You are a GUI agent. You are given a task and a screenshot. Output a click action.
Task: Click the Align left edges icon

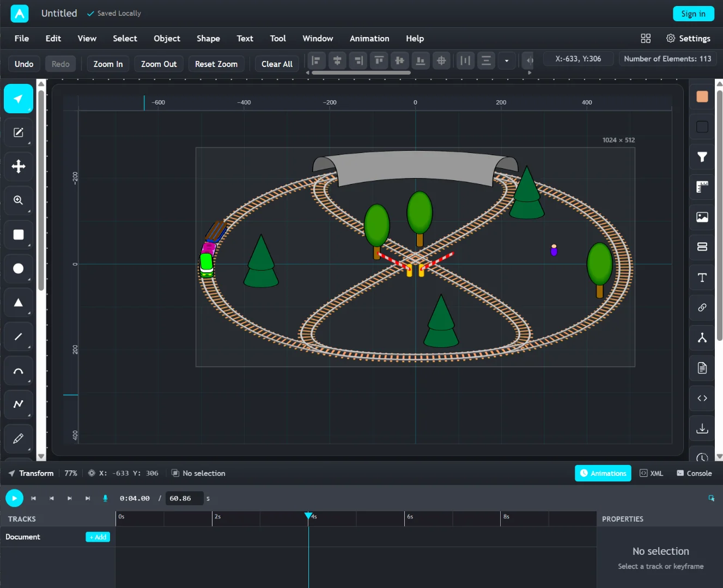[x=317, y=60]
